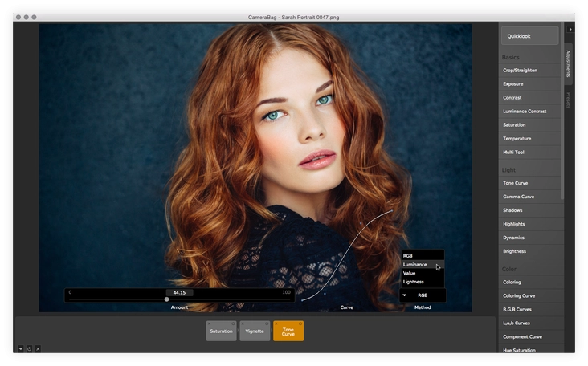Toggle the Saturation tile's power circle
This screenshot has height=366, width=588.
[x=233, y=323]
